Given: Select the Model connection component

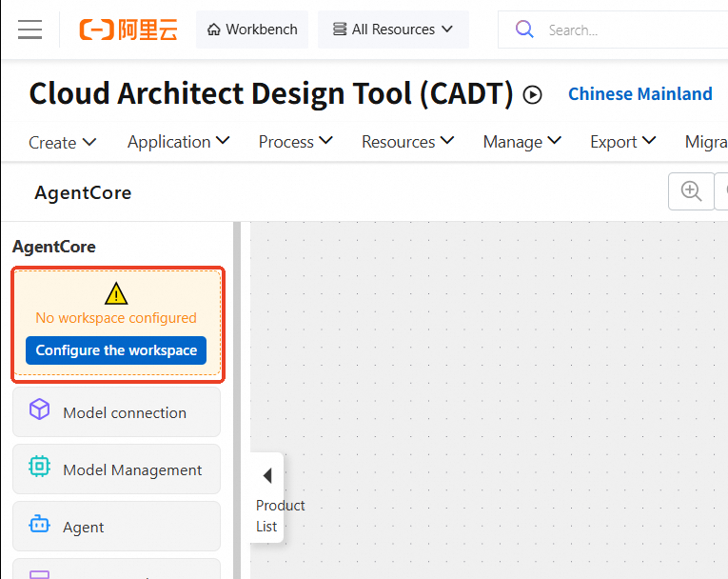Looking at the screenshot, I should 116,412.
